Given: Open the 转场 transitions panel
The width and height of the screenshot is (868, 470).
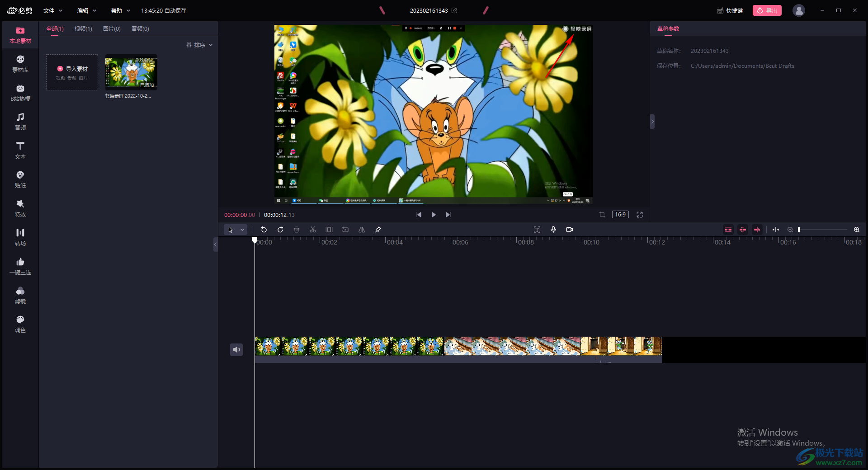Looking at the screenshot, I should 20,238.
